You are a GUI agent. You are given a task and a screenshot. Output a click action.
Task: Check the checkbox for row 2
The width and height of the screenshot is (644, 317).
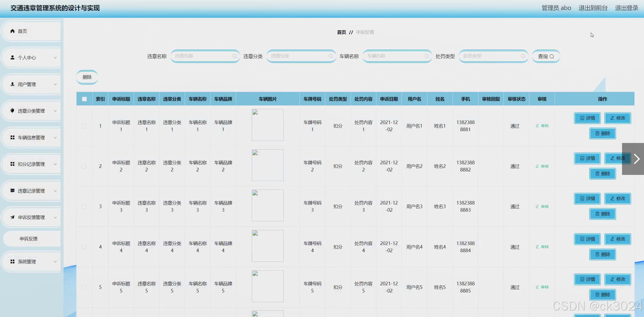pos(84,166)
